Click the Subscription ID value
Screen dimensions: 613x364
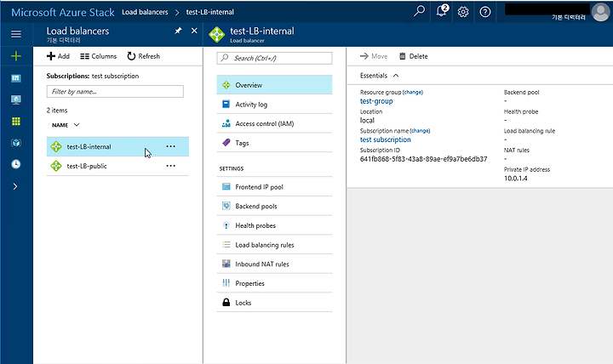(x=423, y=159)
